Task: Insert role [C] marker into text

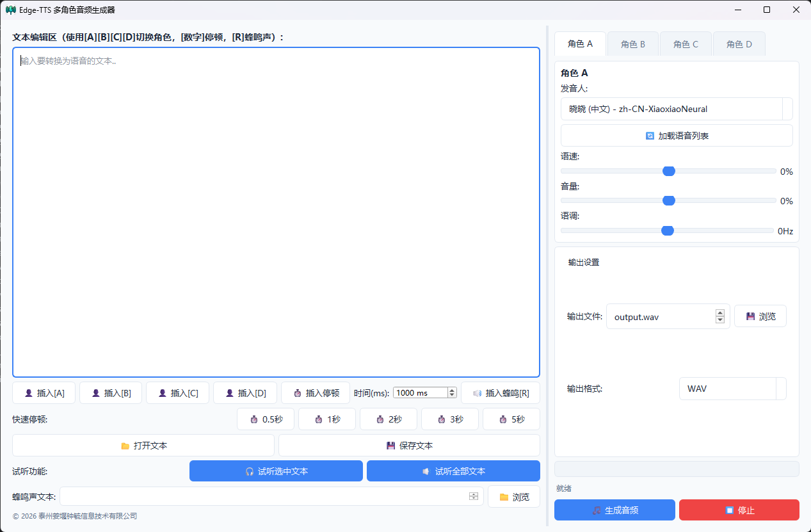Action: (177, 393)
